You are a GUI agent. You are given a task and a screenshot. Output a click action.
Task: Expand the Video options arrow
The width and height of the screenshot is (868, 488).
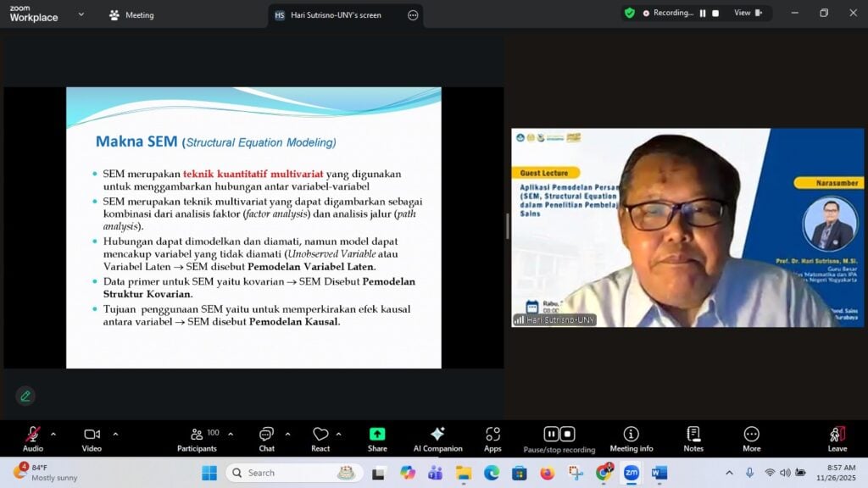click(x=115, y=434)
